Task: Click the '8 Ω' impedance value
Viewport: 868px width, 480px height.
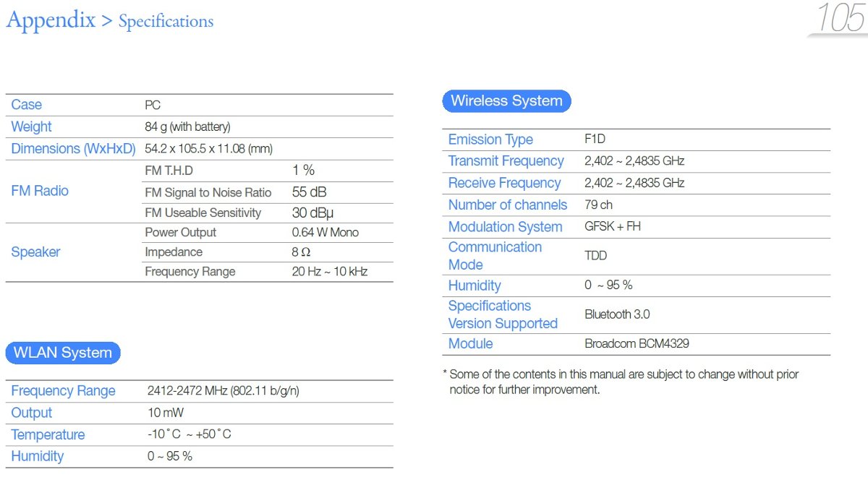Action: (301, 252)
